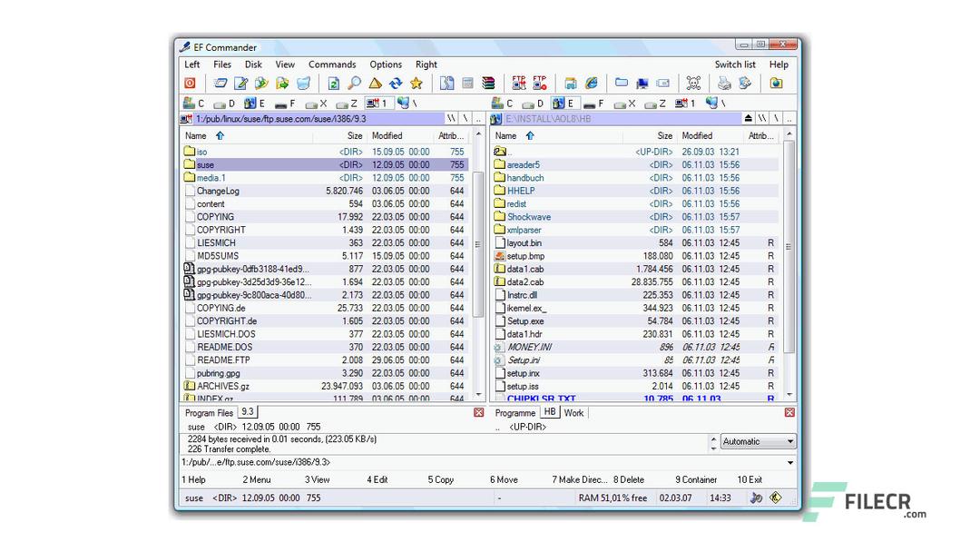980x552 pixels.
Task: Click the Internet Explorer browser icon
Action: click(x=592, y=84)
